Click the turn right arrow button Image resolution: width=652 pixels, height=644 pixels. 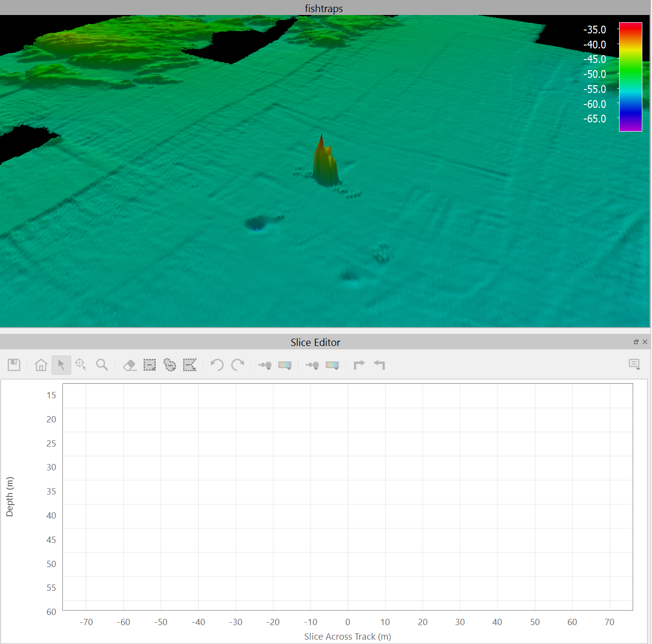point(359,365)
